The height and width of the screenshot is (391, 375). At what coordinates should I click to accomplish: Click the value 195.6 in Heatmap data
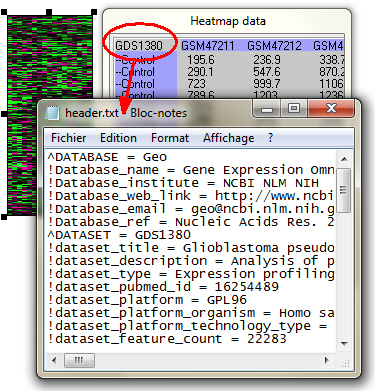[x=201, y=60]
